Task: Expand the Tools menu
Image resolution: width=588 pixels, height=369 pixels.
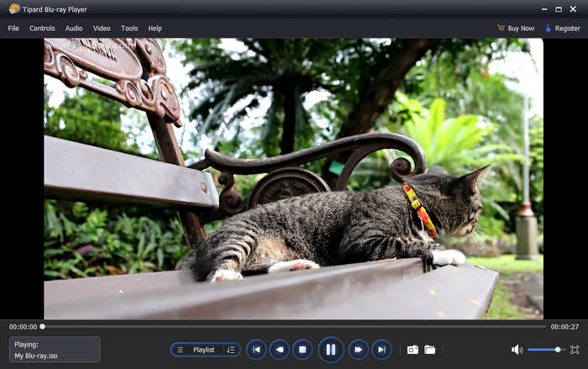Action: tap(129, 29)
